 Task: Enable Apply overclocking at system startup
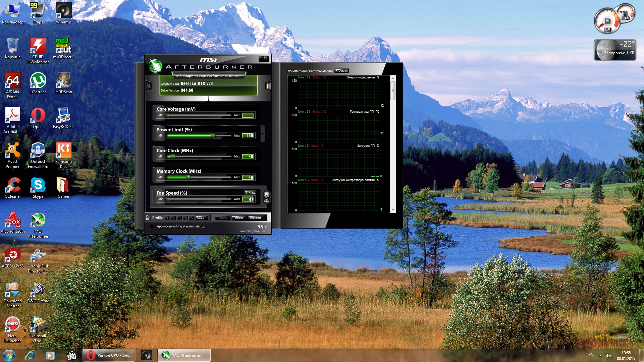152,227
